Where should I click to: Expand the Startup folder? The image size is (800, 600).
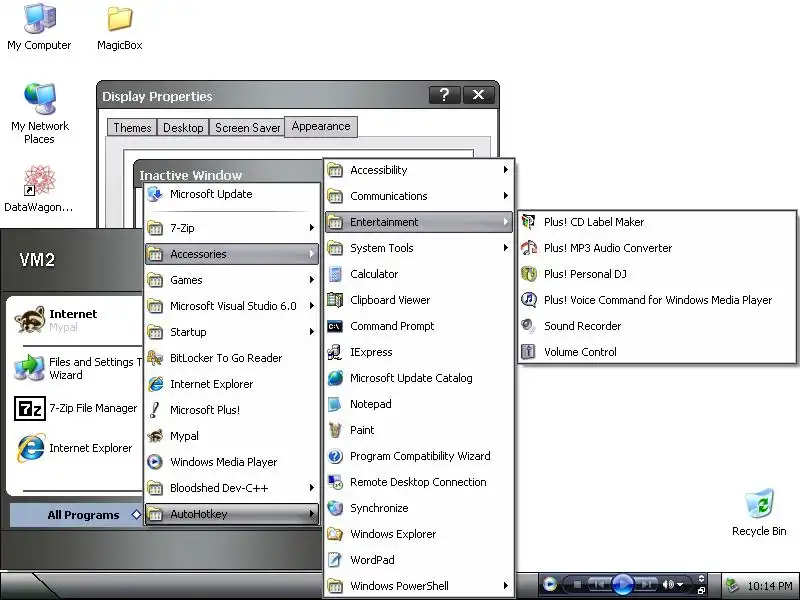point(232,332)
